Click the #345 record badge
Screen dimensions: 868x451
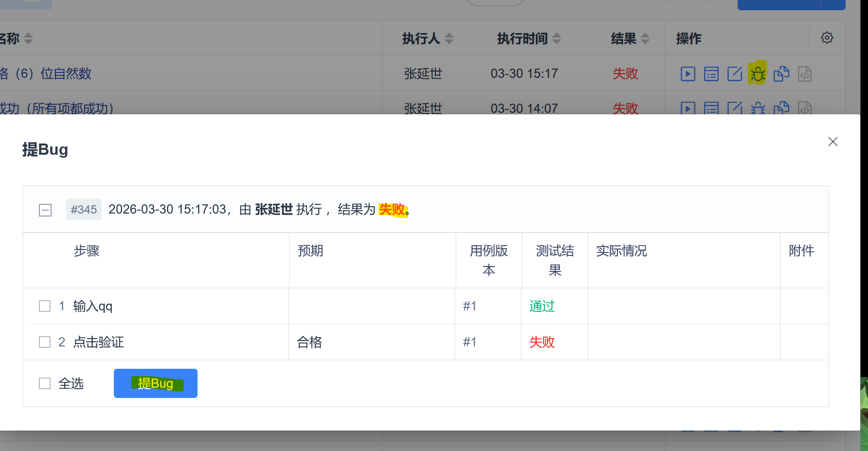84,209
